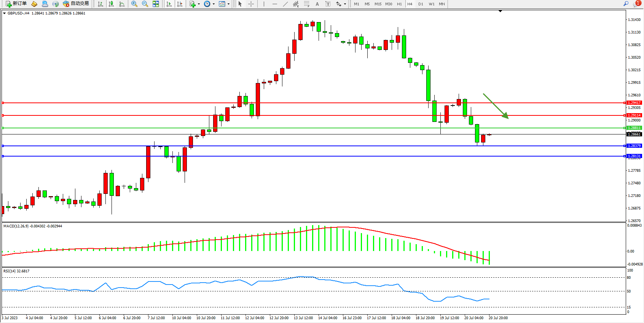Open the indicators list dropdown arrow
Viewport: 644px width, 323px height.
[199, 4]
